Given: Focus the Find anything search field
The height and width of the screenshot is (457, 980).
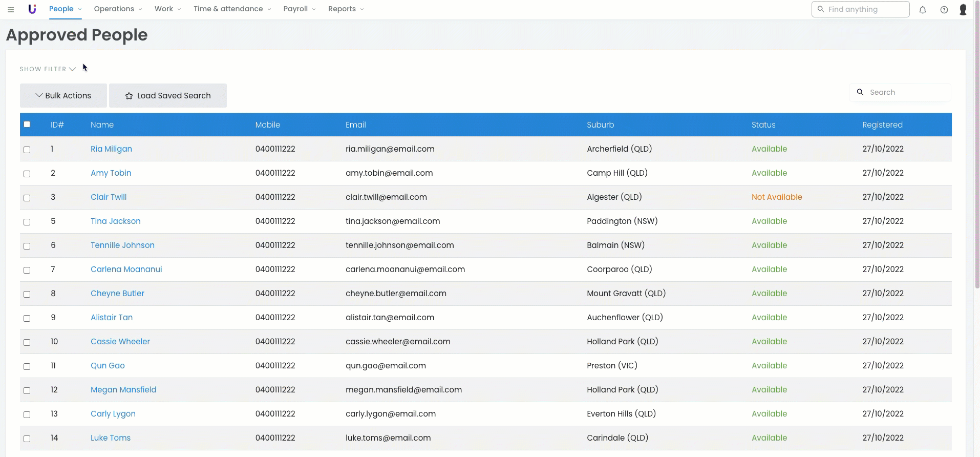Looking at the screenshot, I should [x=865, y=9].
